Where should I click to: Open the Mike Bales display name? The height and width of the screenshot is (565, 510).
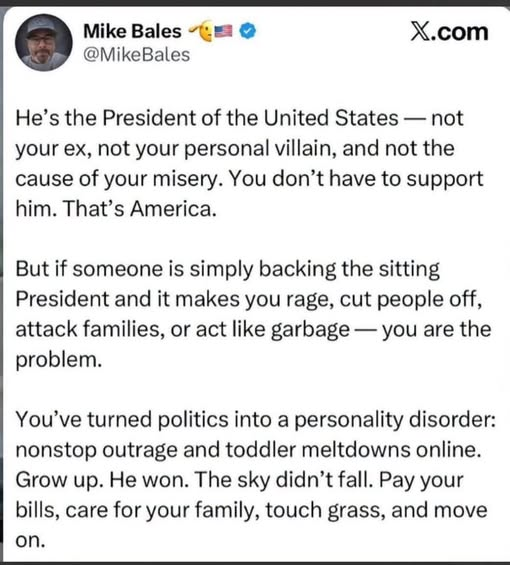(x=132, y=31)
